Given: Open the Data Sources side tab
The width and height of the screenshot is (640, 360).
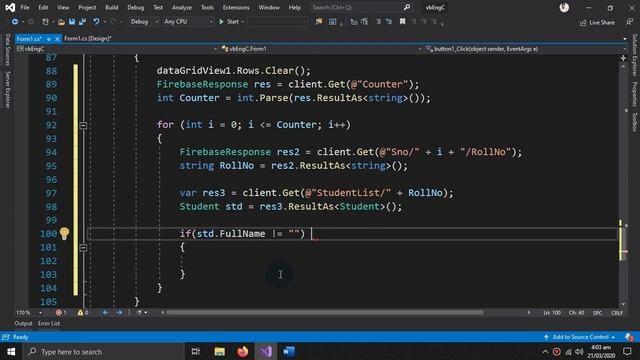Looking at the screenshot, I should tap(7, 50).
